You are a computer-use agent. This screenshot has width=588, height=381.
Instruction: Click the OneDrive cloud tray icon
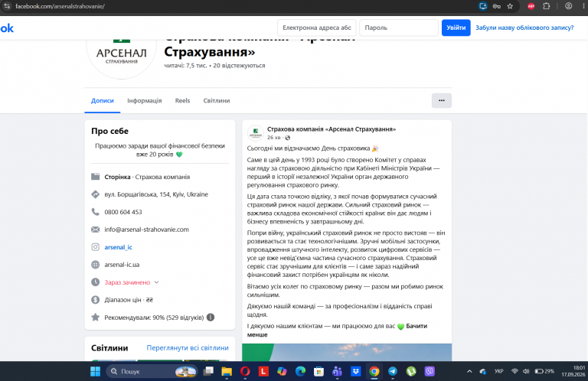[482, 371]
